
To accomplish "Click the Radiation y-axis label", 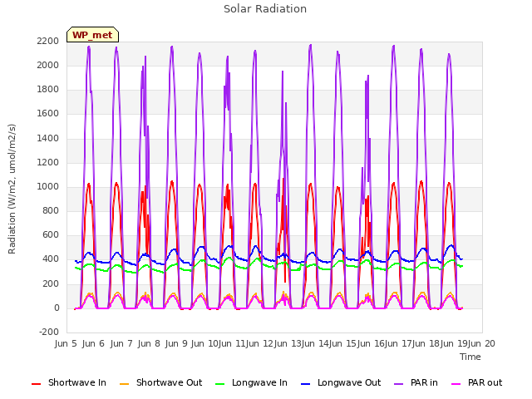I will click(x=12, y=189).
